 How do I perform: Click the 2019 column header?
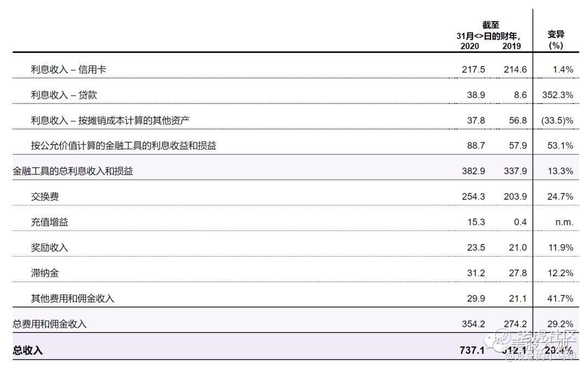coord(511,46)
